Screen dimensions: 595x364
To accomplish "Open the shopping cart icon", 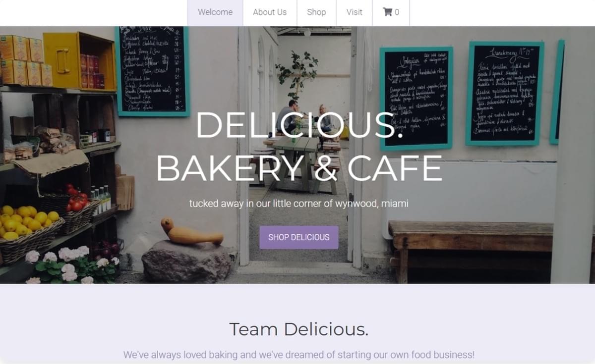I will [387, 12].
